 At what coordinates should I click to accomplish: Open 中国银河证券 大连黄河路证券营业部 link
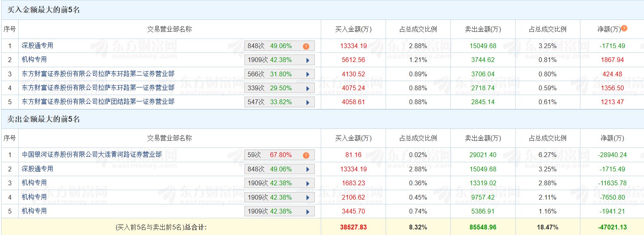(x=91, y=155)
